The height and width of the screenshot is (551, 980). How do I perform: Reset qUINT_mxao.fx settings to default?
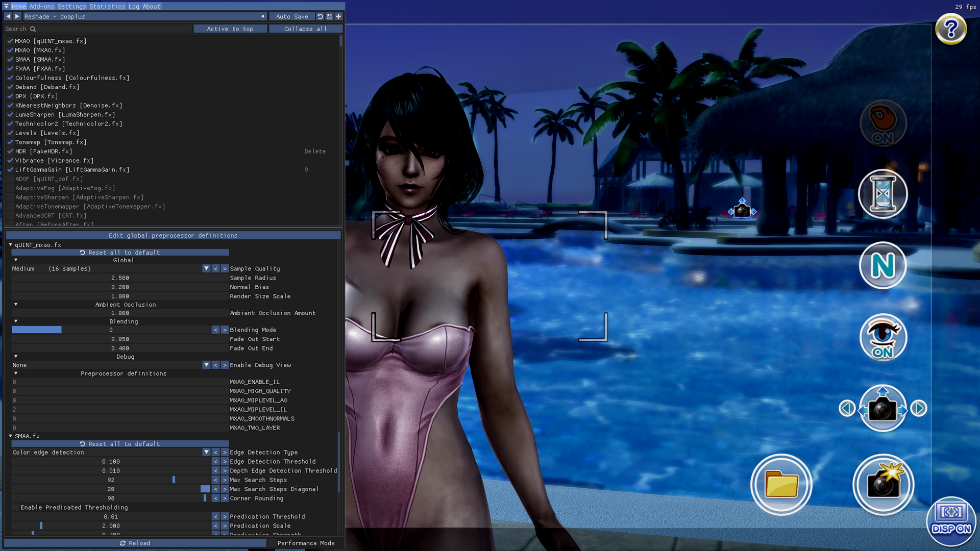click(120, 253)
